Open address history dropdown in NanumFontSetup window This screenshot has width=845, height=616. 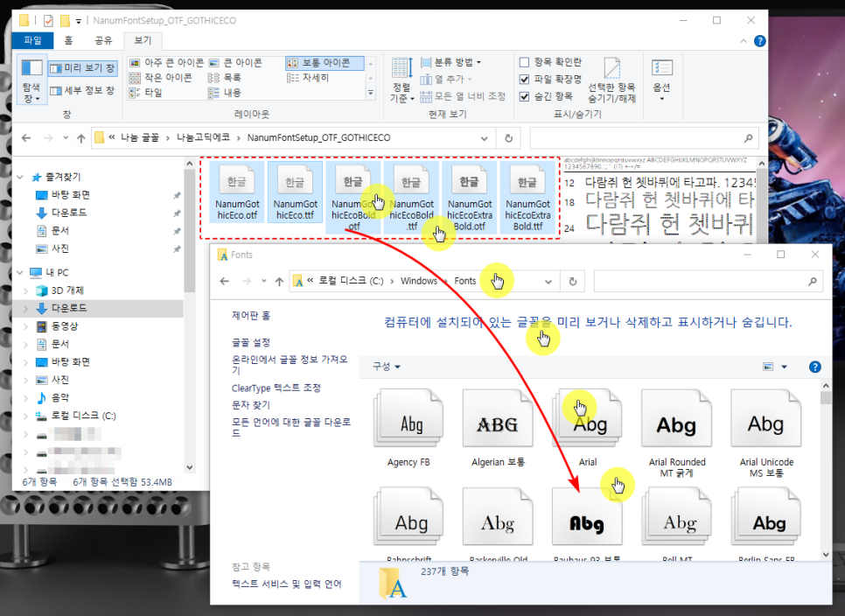[x=484, y=138]
